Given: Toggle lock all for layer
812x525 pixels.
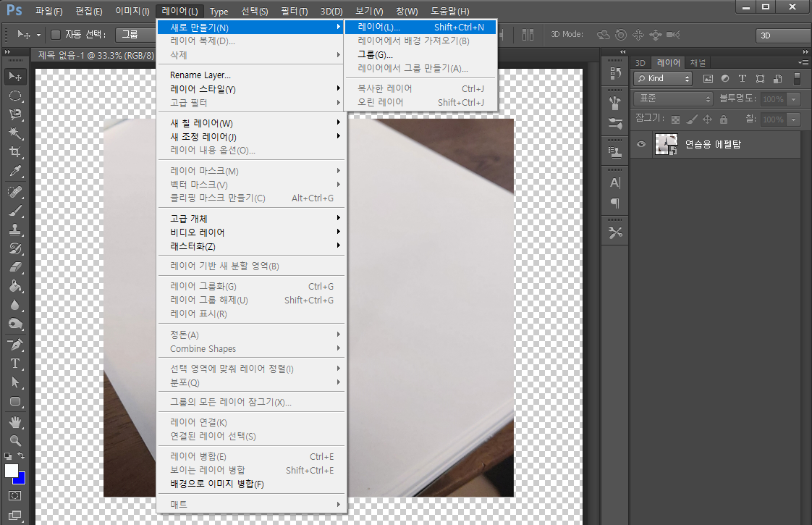Looking at the screenshot, I should coord(724,119).
